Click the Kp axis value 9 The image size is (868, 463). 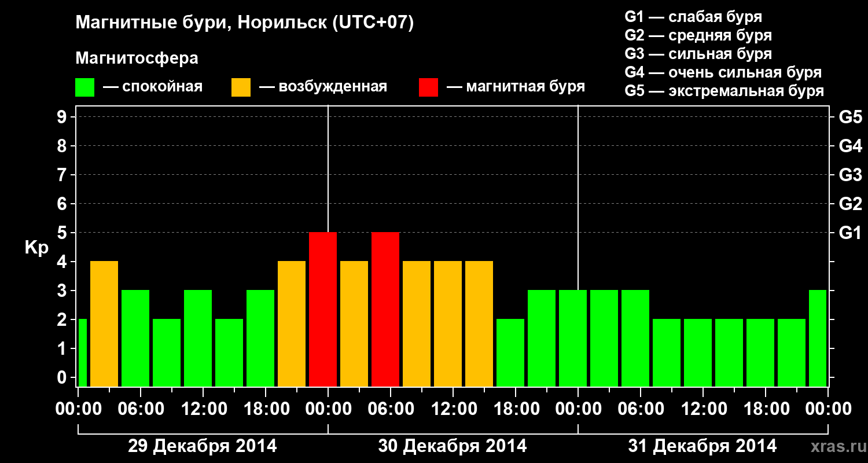click(63, 117)
